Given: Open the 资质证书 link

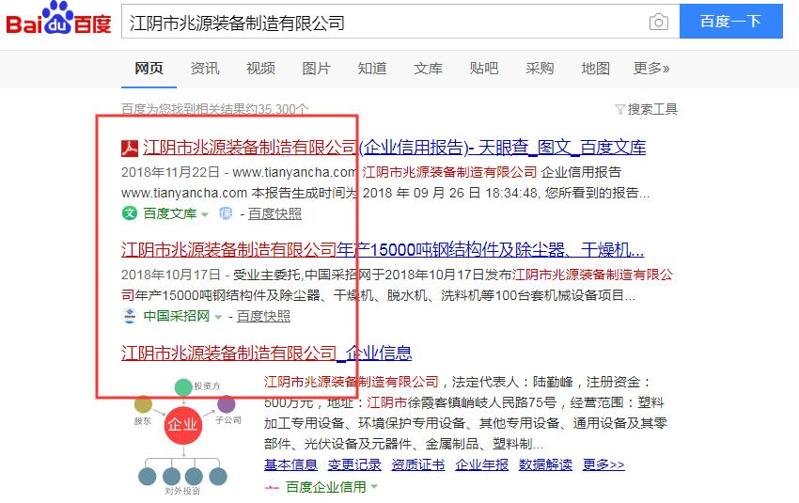Looking at the screenshot, I should [418, 465].
